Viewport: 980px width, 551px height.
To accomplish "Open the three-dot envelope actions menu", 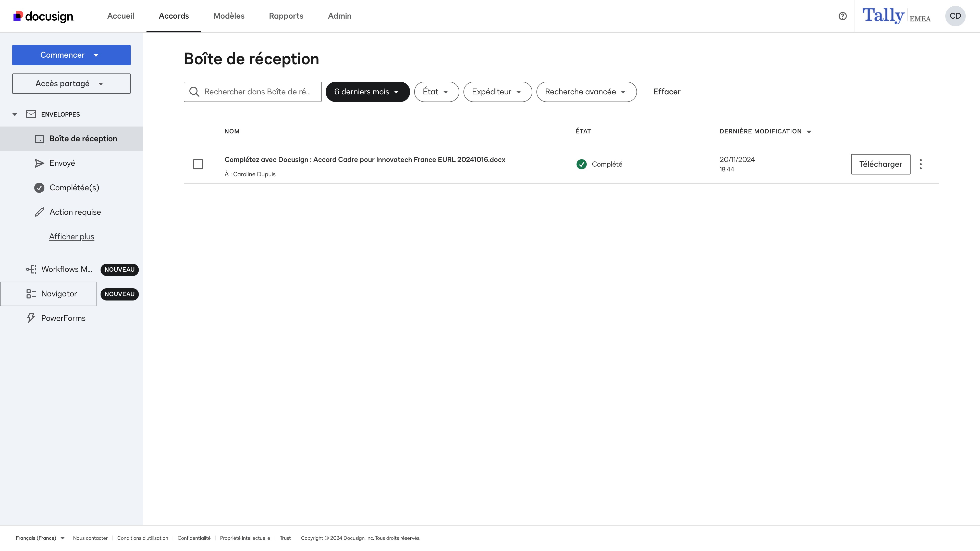I will pyautogui.click(x=921, y=164).
